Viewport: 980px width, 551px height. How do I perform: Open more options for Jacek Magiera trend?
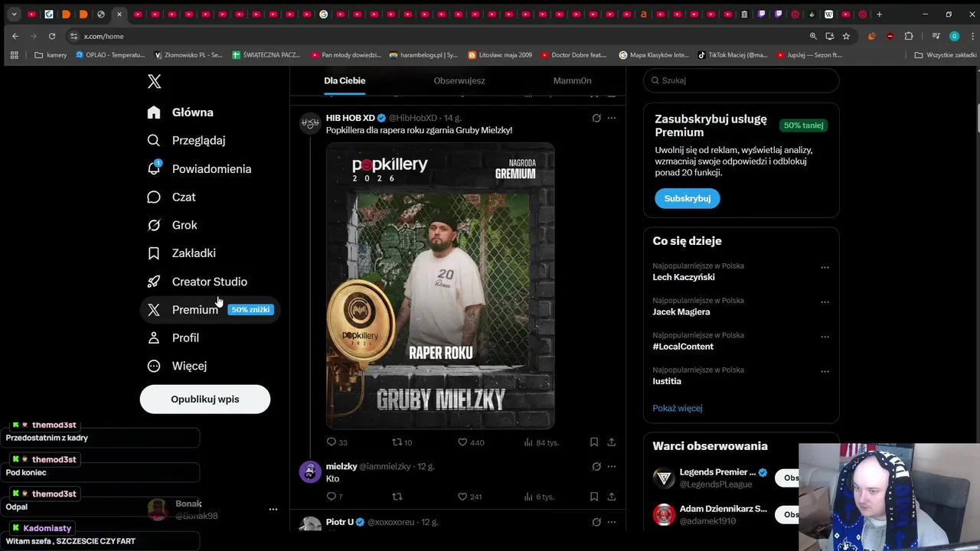coord(825,302)
